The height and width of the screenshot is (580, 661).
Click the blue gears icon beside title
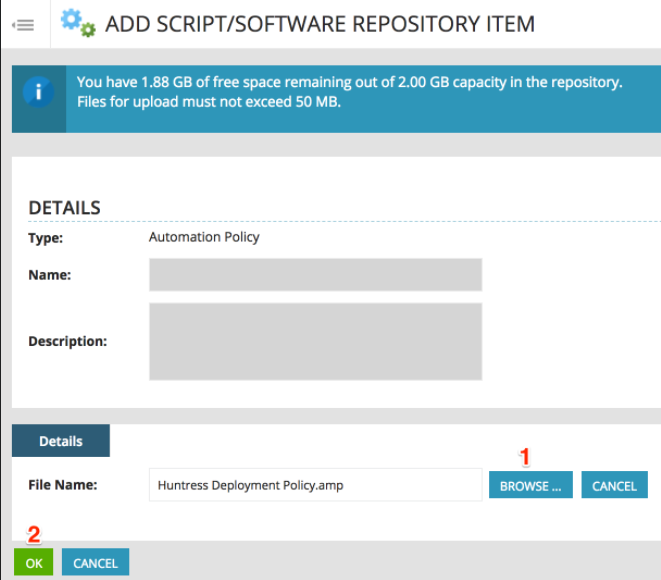[x=77, y=22]
